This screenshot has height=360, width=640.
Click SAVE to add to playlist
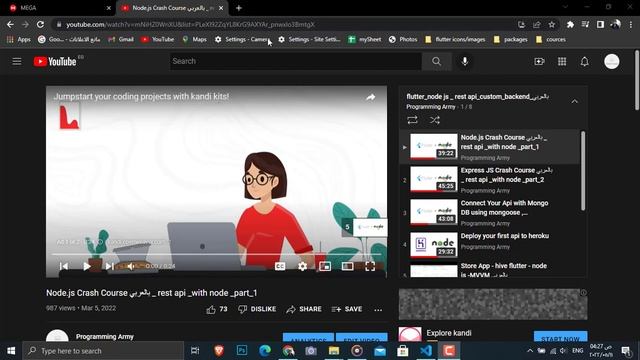(x=347, y=309)
